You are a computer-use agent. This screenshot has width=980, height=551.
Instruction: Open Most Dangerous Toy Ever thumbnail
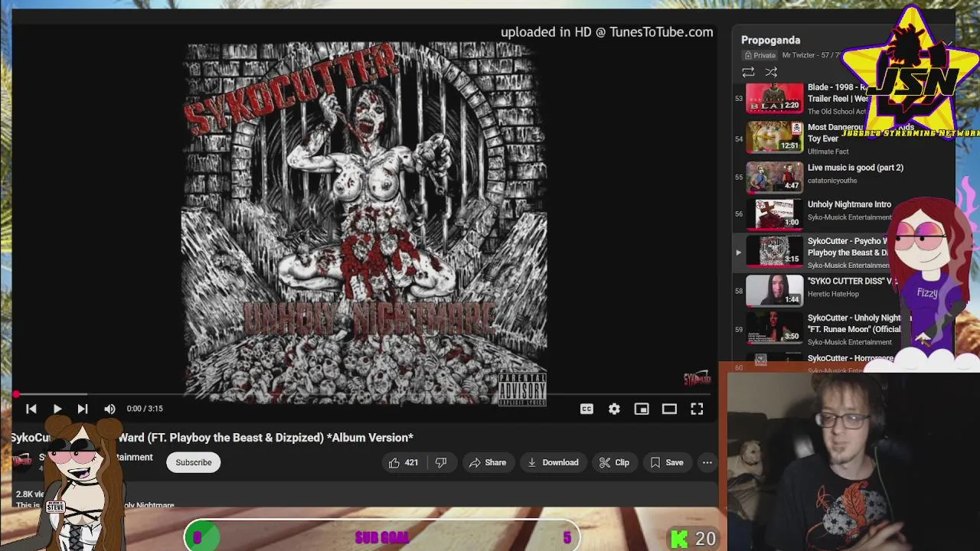click(775, 138)
